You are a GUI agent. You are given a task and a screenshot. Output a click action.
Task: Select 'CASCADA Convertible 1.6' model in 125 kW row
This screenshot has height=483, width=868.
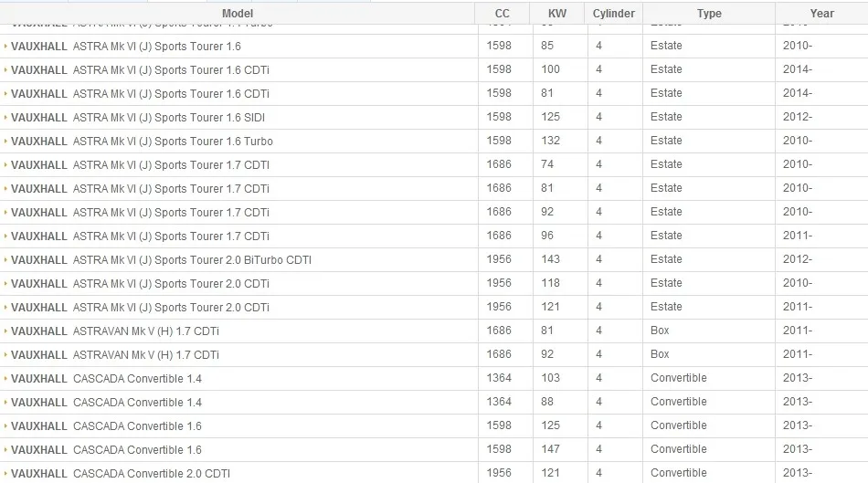137,426
